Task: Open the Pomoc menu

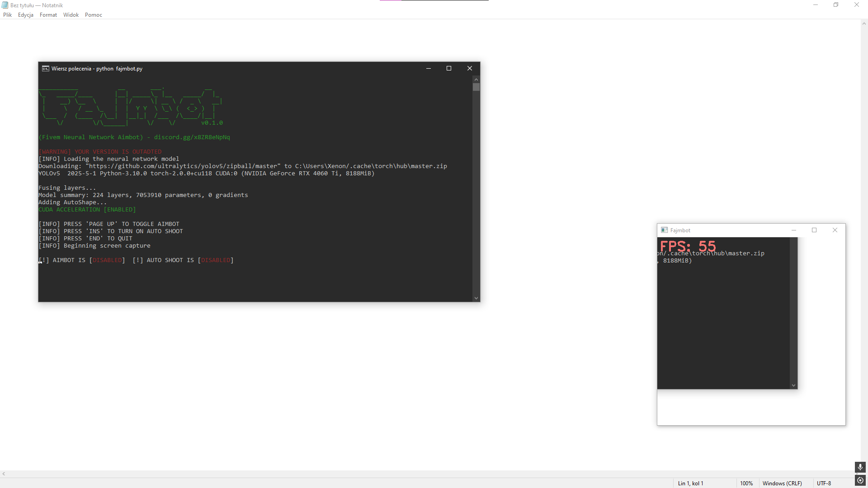Action: tap(93, 15)
